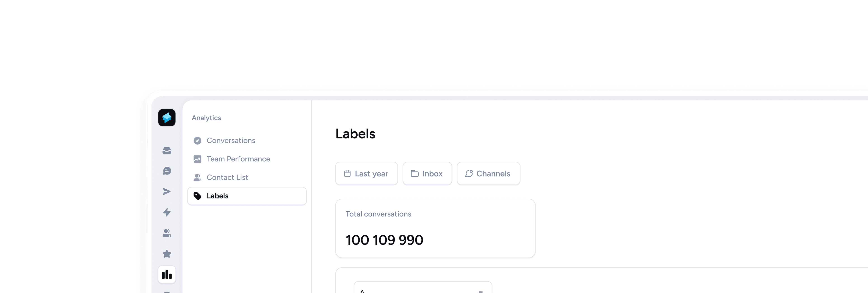Image resolution: width=868 pixels, height=293 pixels.
Task: Click the paper plane send icon
Action: click(x=167, y=192)
